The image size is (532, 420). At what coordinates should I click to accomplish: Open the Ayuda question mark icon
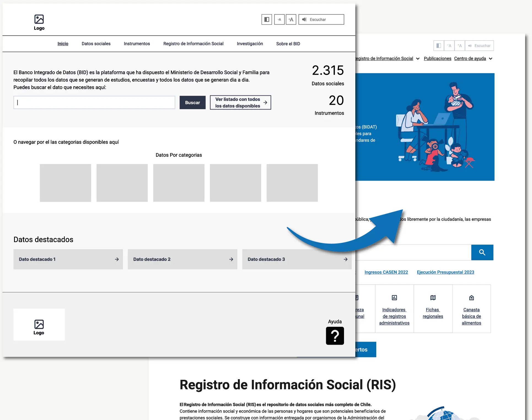point(335,336)
